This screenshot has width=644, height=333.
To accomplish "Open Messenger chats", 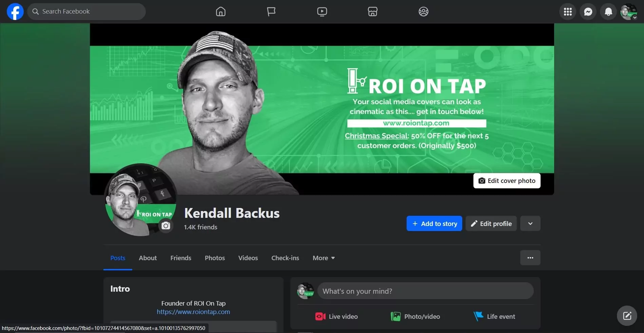I will [x=588, y=12].
